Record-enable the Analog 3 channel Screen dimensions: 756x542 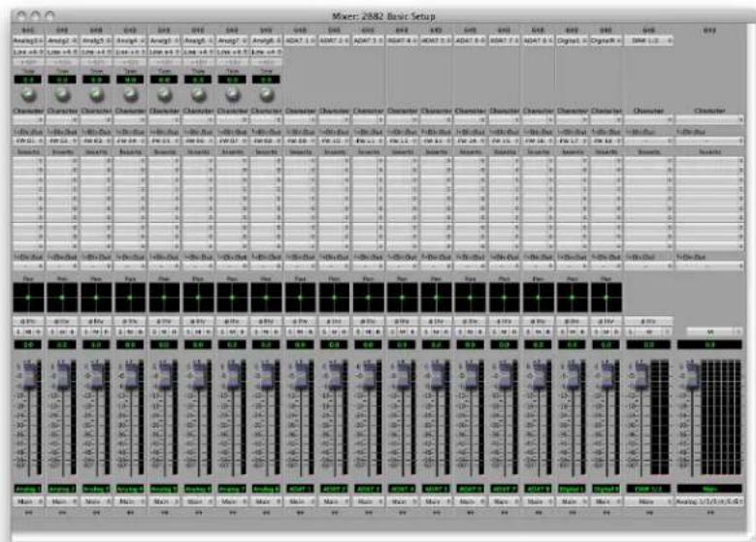click(x=107, y=332)
